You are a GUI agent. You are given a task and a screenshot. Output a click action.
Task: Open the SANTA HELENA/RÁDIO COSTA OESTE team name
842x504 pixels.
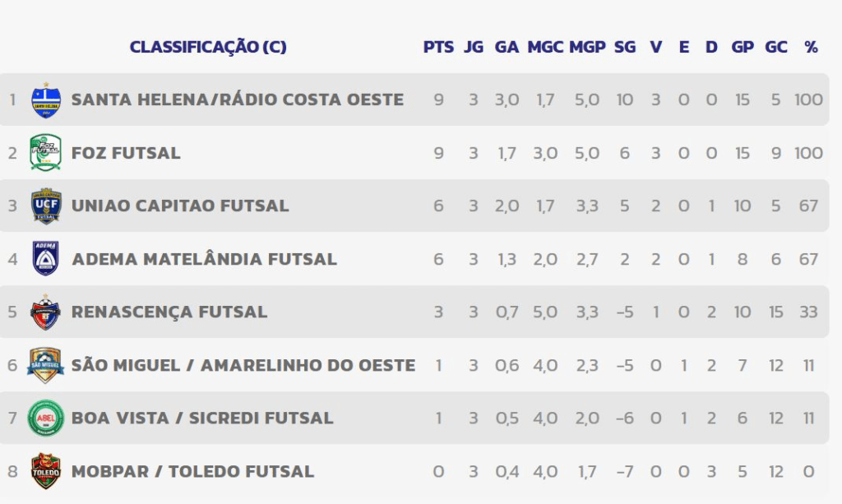(x=238, y=99)
